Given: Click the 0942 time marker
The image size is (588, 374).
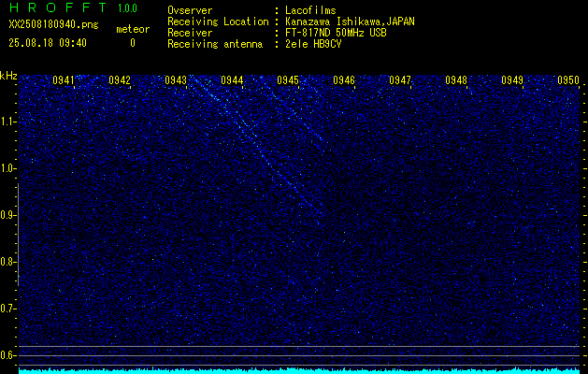Looking at the screenshot, I should point(120,80).
